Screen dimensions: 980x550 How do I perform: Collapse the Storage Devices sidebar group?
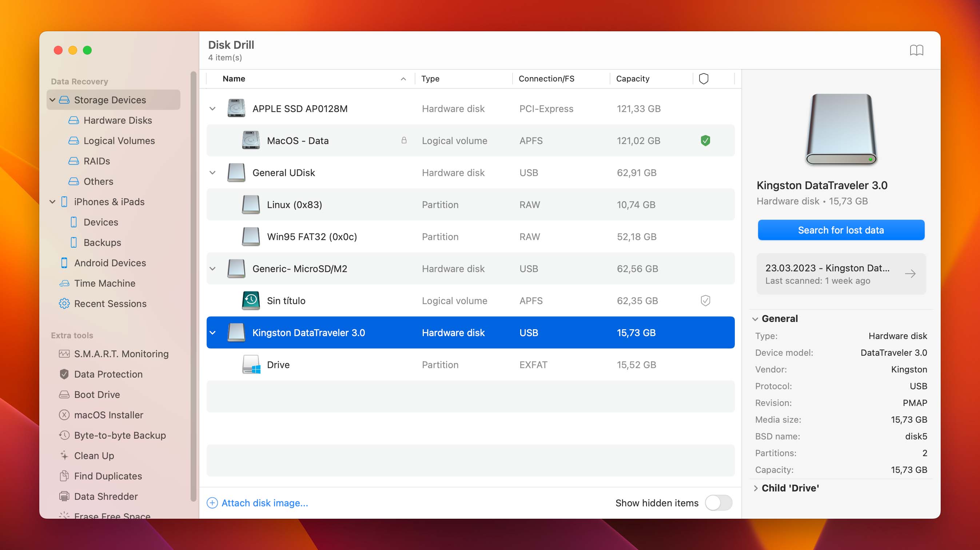[x=52, y=100]
